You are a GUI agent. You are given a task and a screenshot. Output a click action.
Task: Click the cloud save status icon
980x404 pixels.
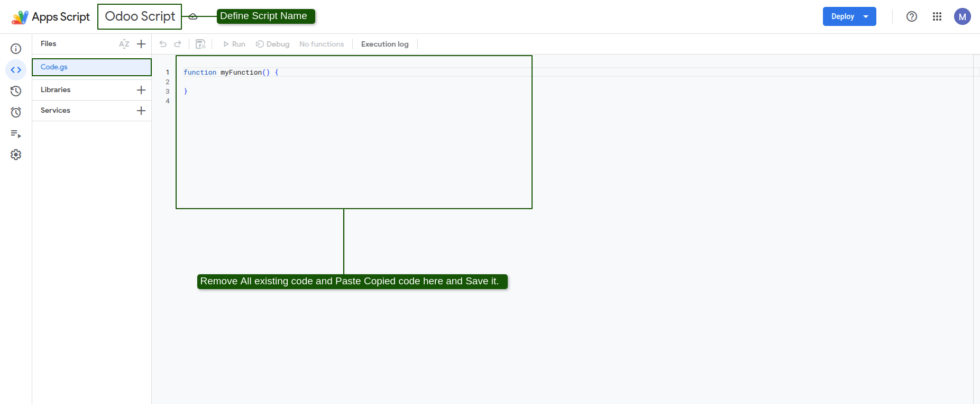click(193, 16)
